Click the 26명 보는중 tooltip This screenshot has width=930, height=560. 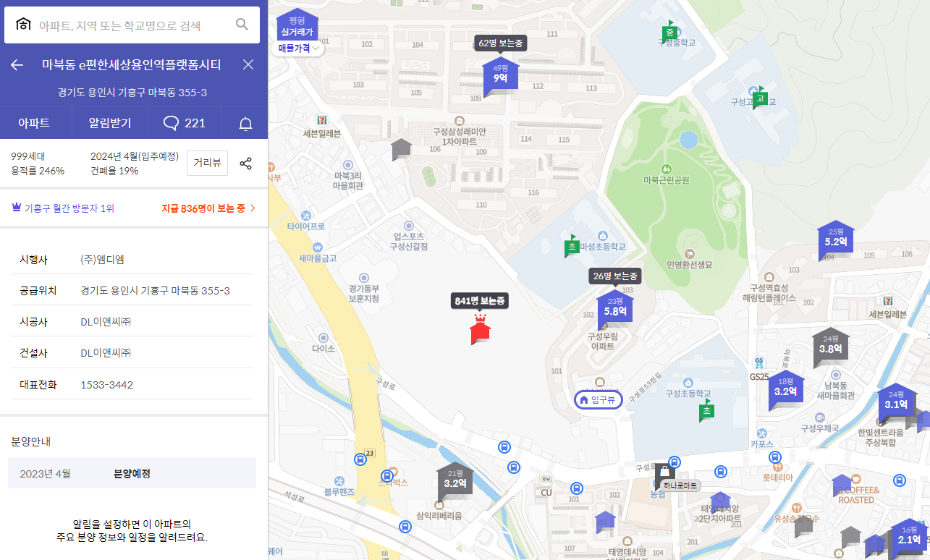coord(614,276)
